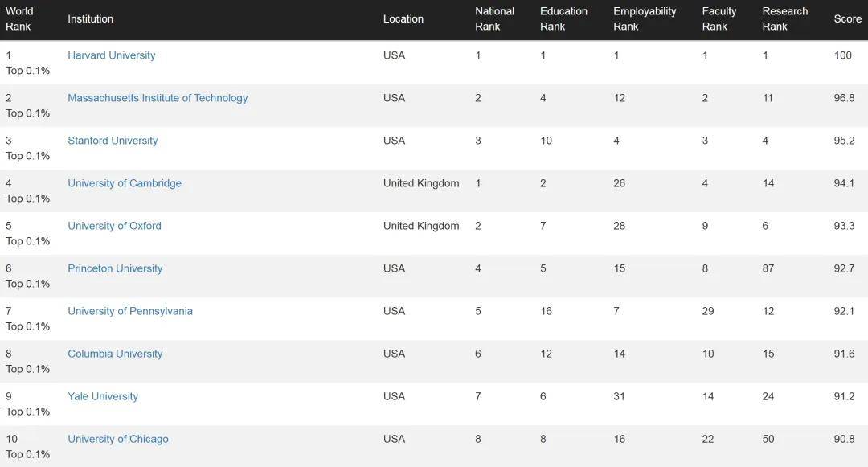Click Harvard's score value of 100

842,55
